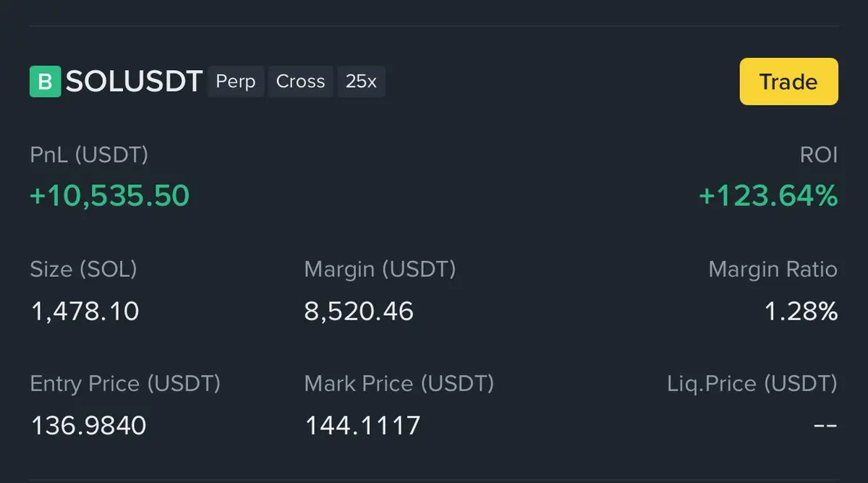Image resolution: width=868 pixels, height=483 pixels.
Task: Click the ROI label
Action: point(819,155)
